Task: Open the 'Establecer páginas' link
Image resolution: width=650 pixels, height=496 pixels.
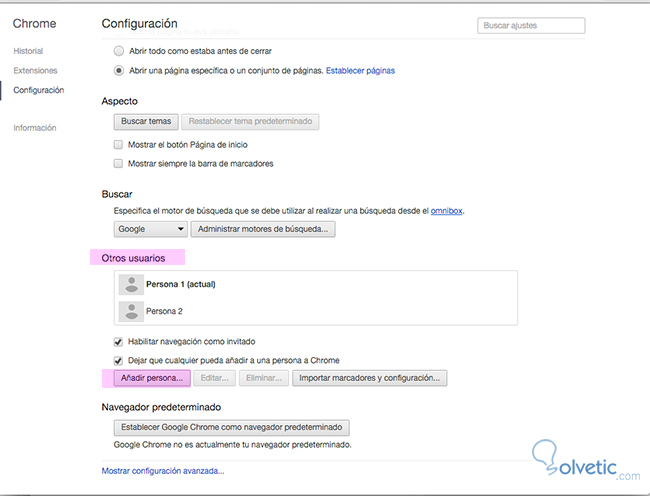Action: coord(360,71)
